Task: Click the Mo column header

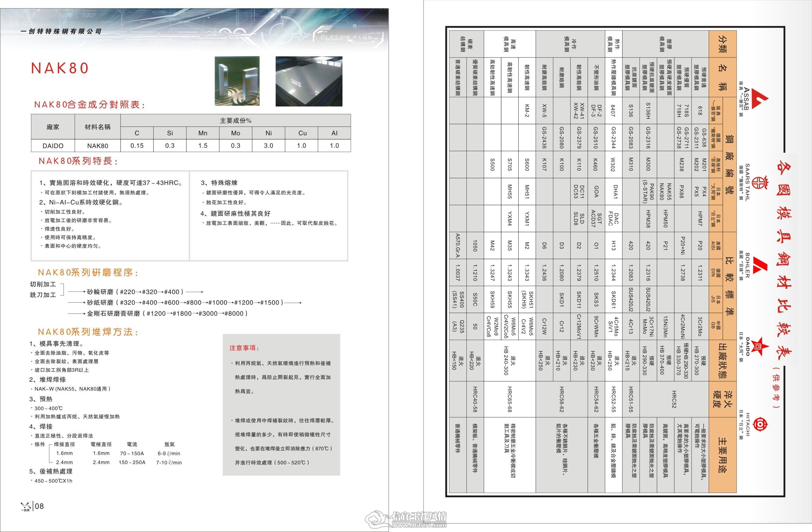Action: coord(236,133)
